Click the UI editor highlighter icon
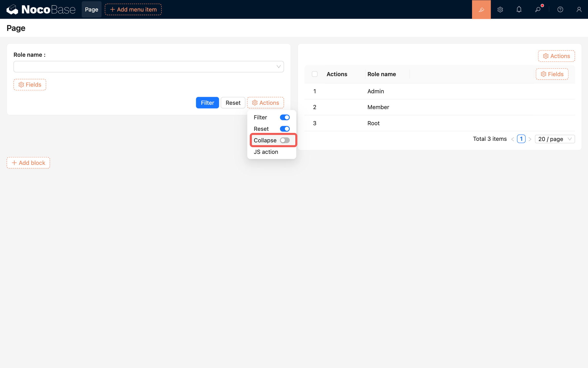The height and width of the screenshot is (368, 588). 481,9
